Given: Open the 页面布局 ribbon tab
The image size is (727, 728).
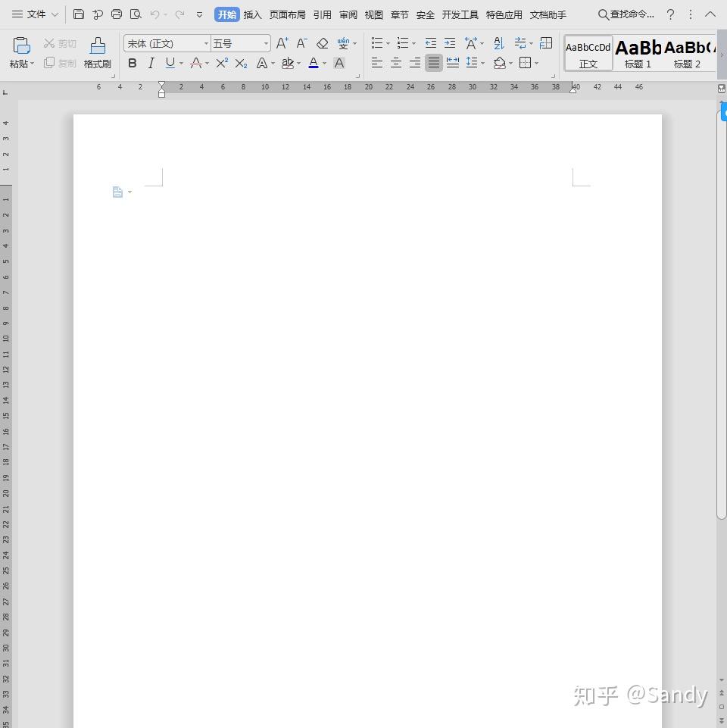Looking at the screenshot, I should click(x=286, y=14).
